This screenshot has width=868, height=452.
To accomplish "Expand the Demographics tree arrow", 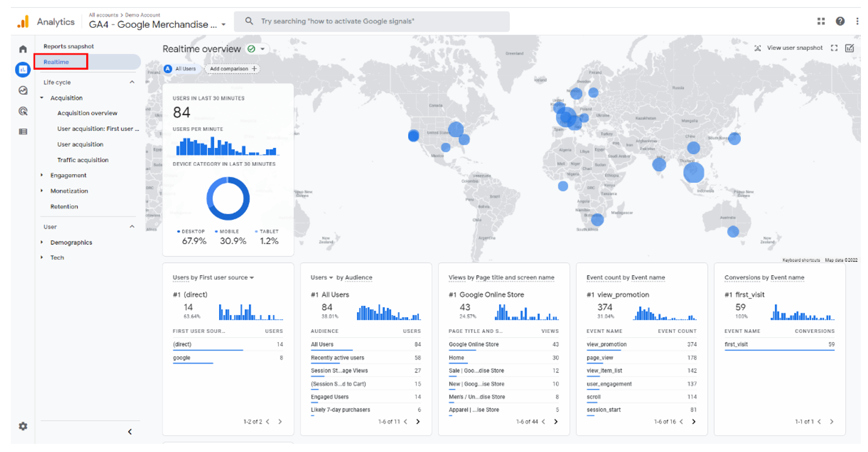I will tap(42, 242).
